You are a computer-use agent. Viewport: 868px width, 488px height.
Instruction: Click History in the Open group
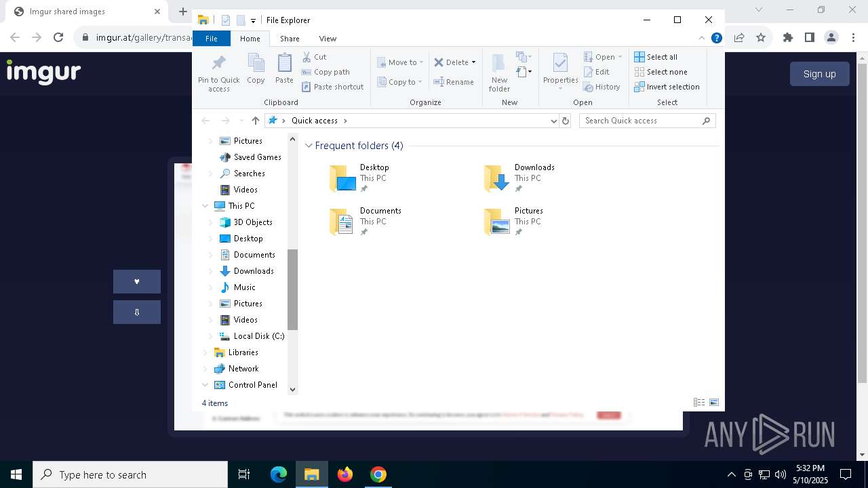click(601, 87)
